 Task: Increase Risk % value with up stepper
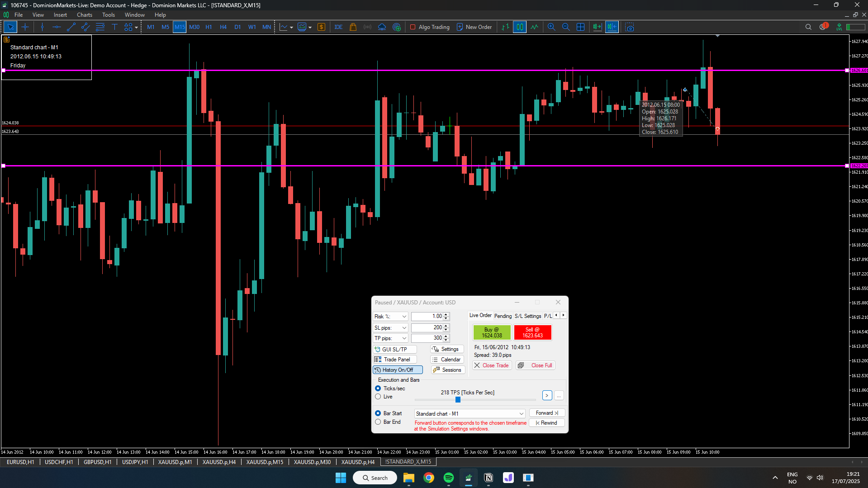tap(446, 315)
